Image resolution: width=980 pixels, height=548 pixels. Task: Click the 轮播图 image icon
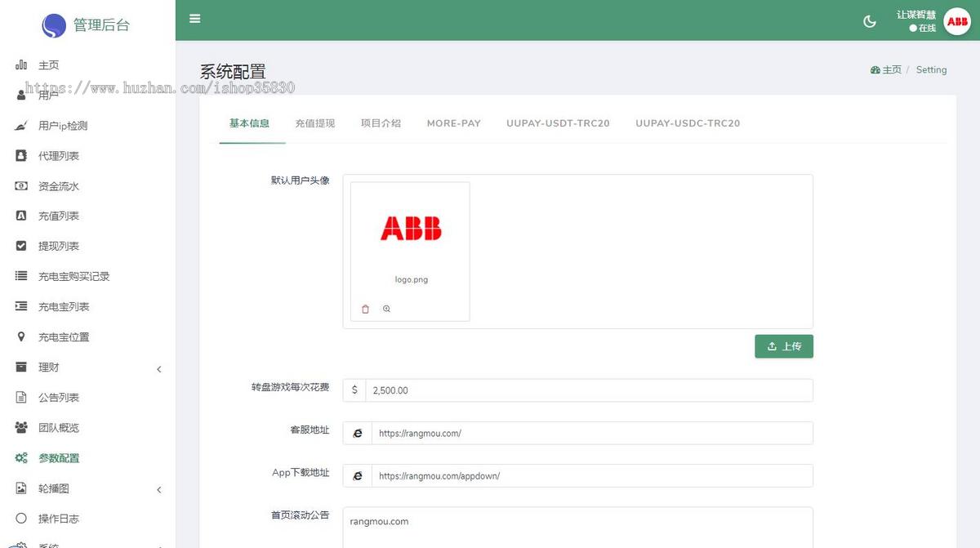coord(21,488)
